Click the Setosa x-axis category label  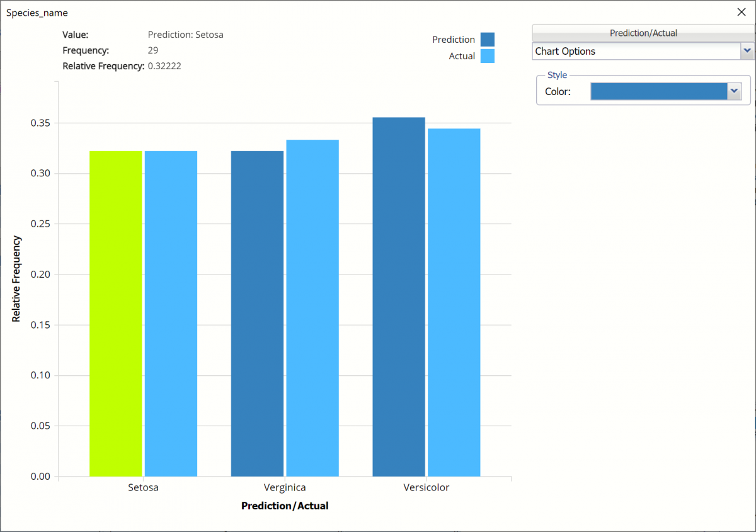click(x=143, y=487)
